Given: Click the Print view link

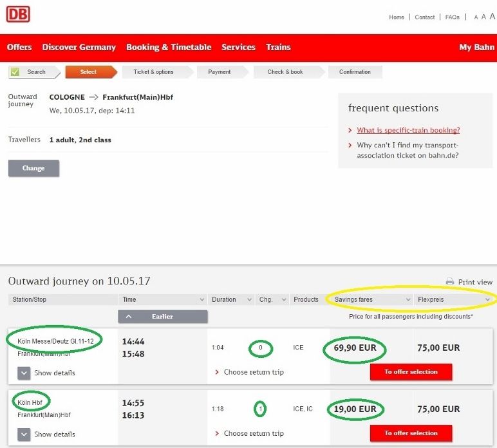Looking at the screenshot, I should coord(475,282).
